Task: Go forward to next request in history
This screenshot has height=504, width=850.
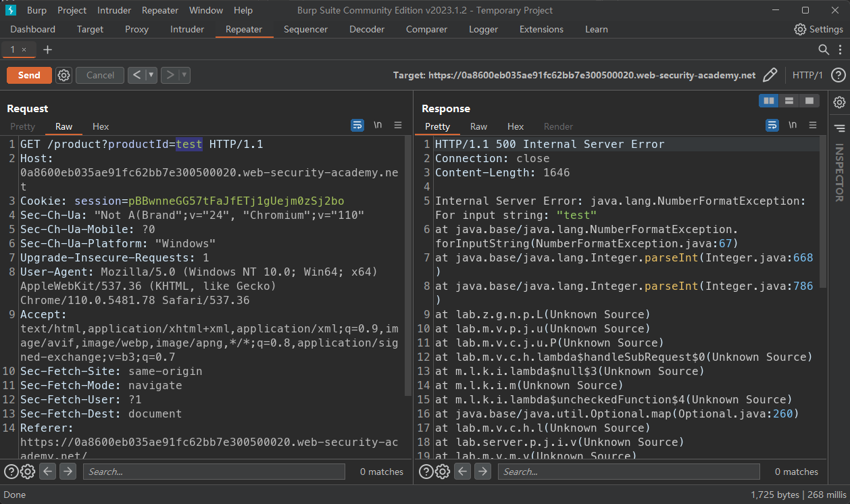Action: [x=170, y=76]
